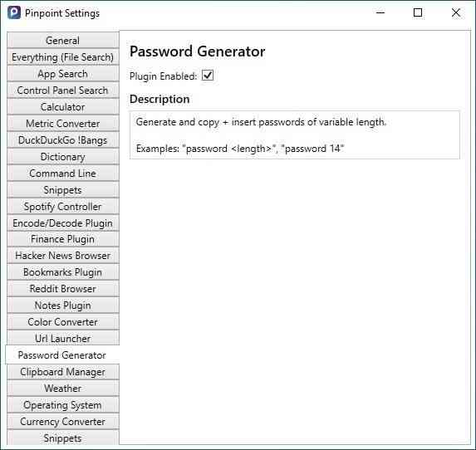476x450 pixels.
Task: Click the Description section label
Action: [159, 100]
